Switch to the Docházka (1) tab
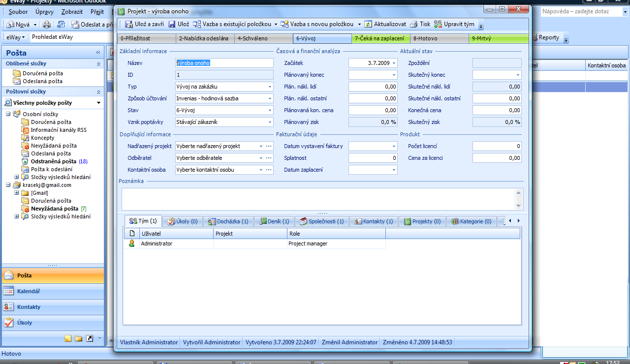The height and width of the screenshot is (364, 630). point(228,221)
